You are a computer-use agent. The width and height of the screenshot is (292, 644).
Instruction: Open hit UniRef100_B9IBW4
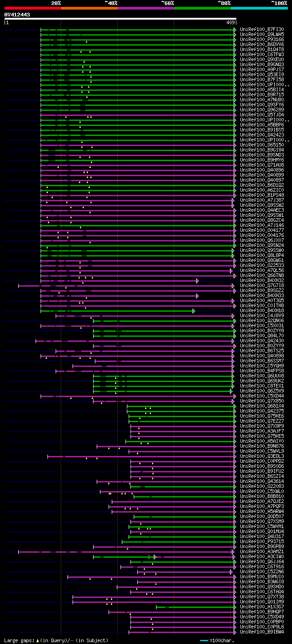click(262, 632)
